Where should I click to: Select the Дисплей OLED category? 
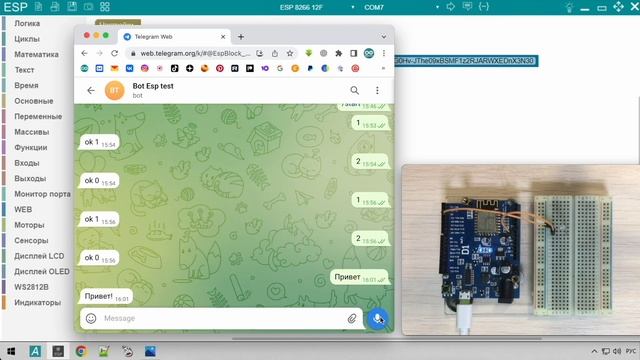click(41, 271)
